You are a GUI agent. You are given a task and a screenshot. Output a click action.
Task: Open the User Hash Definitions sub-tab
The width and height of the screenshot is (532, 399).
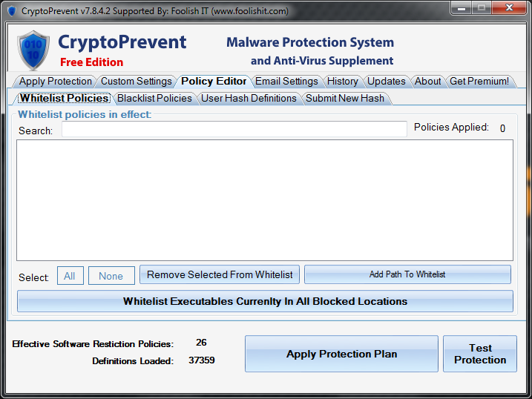pos(249,99)
